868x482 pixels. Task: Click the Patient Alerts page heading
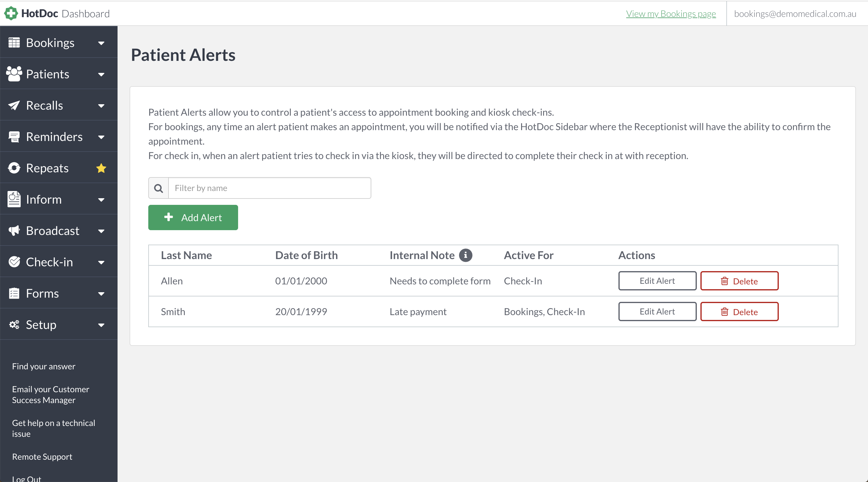[183, 55]
